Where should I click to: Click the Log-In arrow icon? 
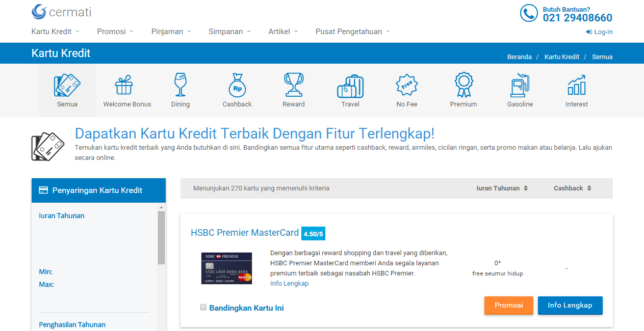point(589,32)
